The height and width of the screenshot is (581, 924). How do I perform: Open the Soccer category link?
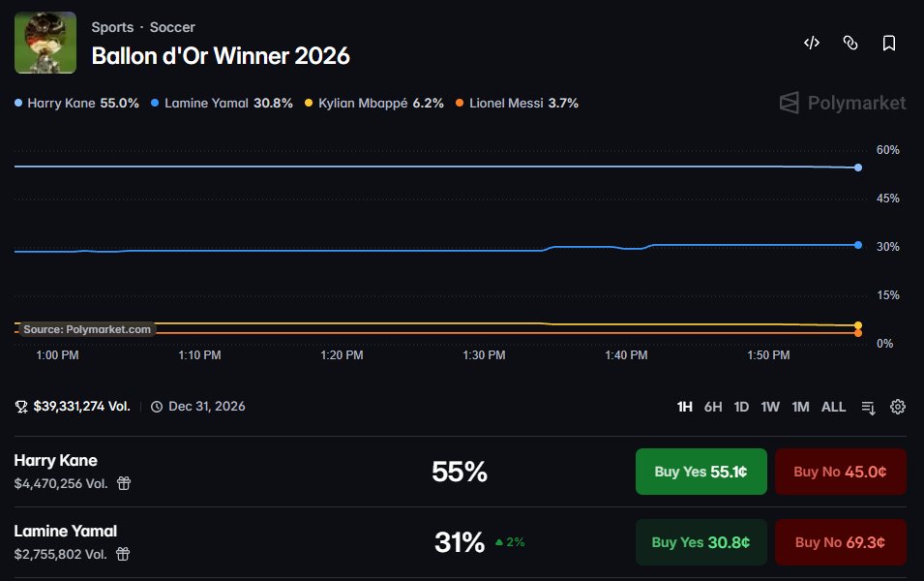pyautogui.click(x=172, y=27)
